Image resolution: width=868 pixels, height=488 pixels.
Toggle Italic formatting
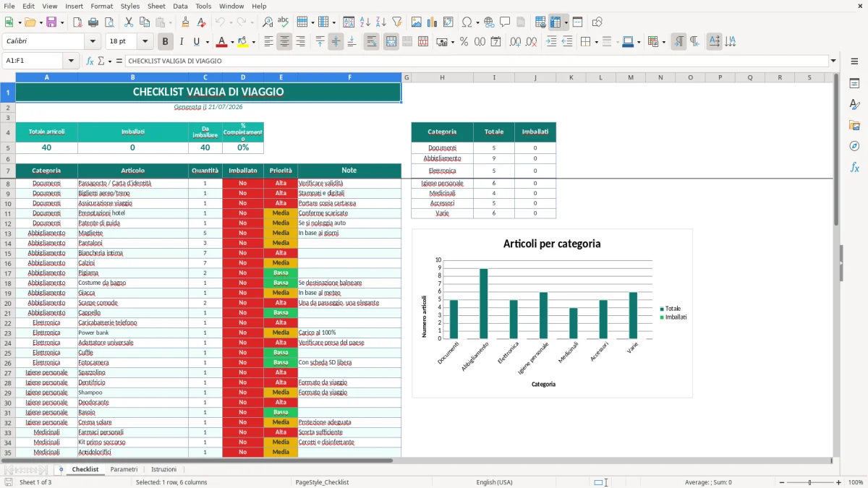pyautogui.click(x=182, y=42)
